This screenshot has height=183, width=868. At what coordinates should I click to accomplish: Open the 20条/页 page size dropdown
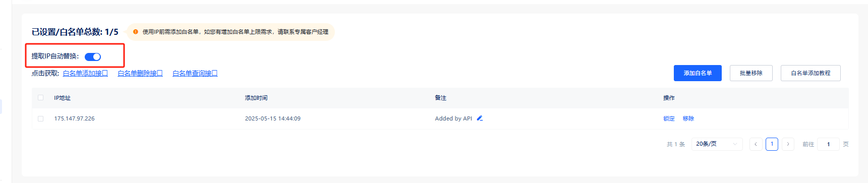(x=717, y=144)
